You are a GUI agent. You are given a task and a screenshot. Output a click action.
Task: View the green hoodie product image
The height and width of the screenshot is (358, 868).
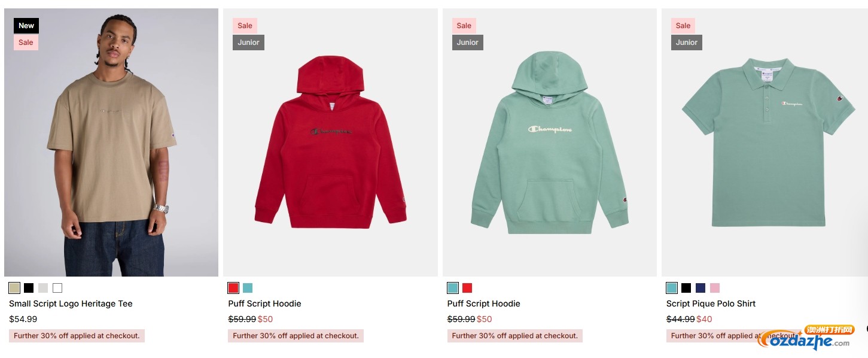click(550, 142)
